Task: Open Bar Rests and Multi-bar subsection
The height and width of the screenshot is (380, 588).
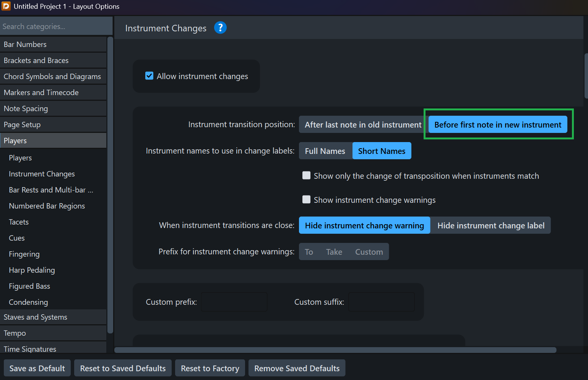Action: tap(51, 190)
